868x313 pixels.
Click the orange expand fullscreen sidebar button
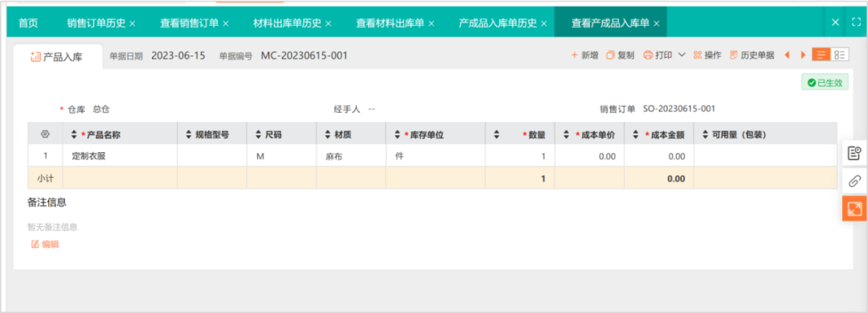point(854,208)
